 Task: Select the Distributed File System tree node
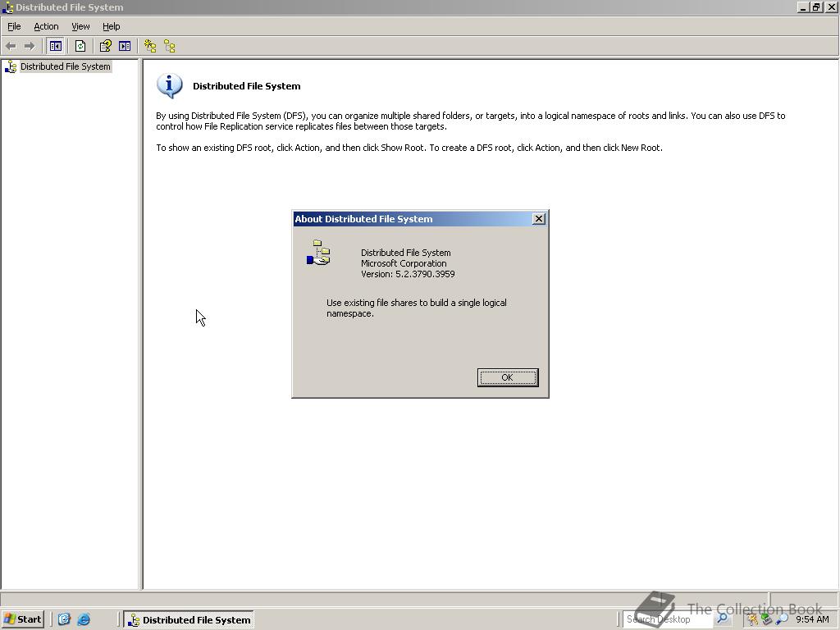[x=66, y=66]
